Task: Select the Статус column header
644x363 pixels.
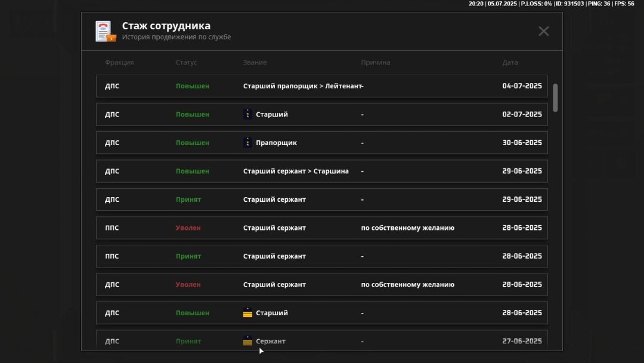Action: coord(186,63)
